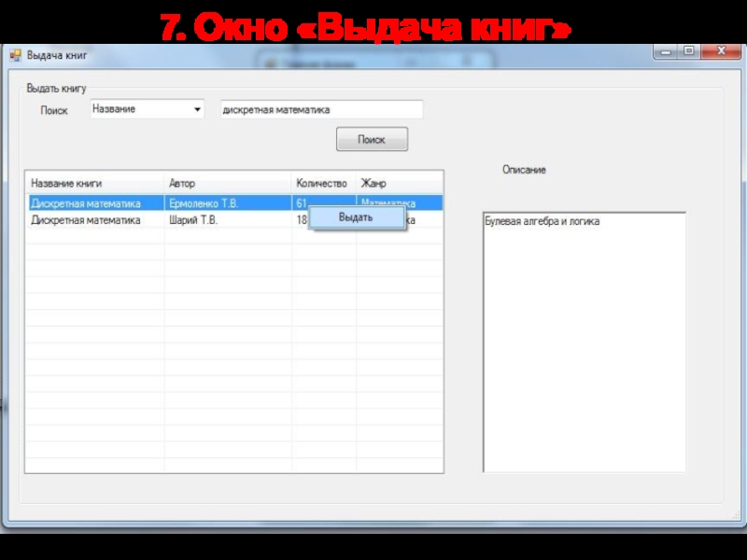Select the Шарий Т.В. author cell
This screenshot has height=560, width=747.
tap(228, 220)
